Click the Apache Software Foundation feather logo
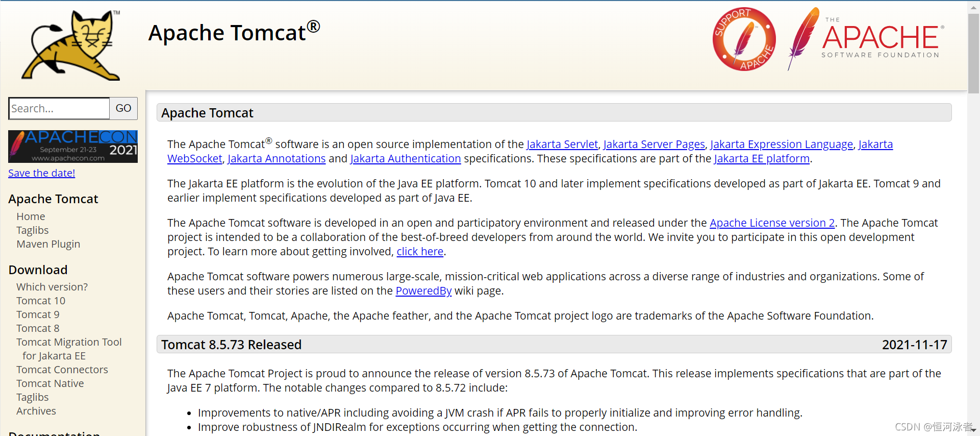The height and width of the screenshot is (436, 980). 866,39
